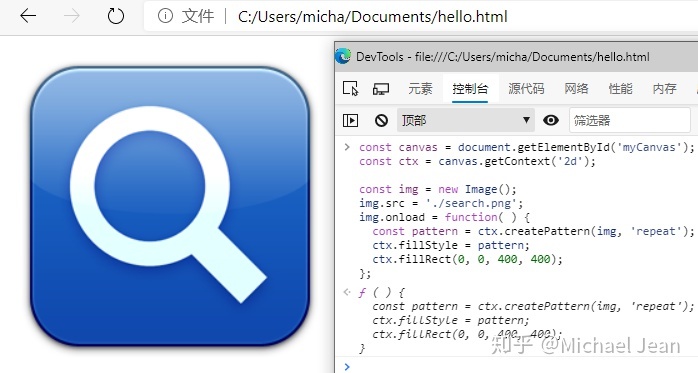This screenshot has width=698, height=373.
Task: Switch to the 元素 tab
Action: [x=420, y=89]
